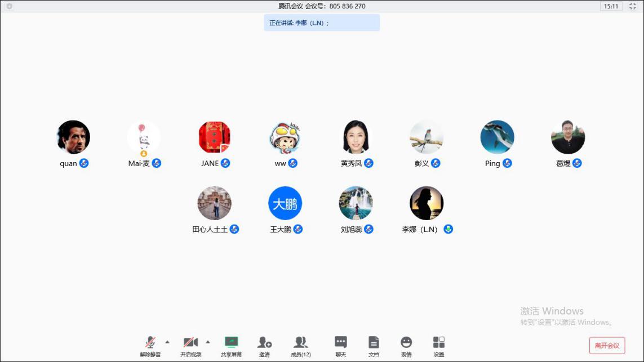Click the security shield icon at top-left
The image size is (644, 362).
9,6
